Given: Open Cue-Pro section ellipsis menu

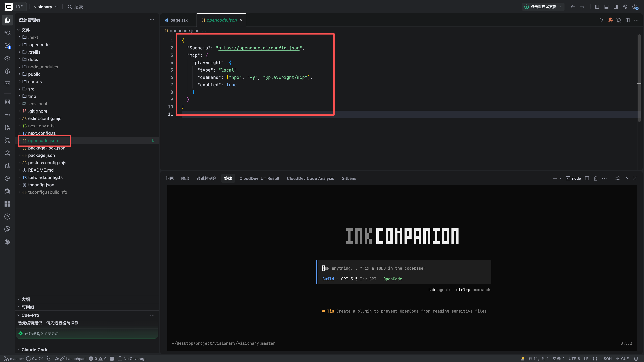Looking at the screenshot, I should (152, 315).
